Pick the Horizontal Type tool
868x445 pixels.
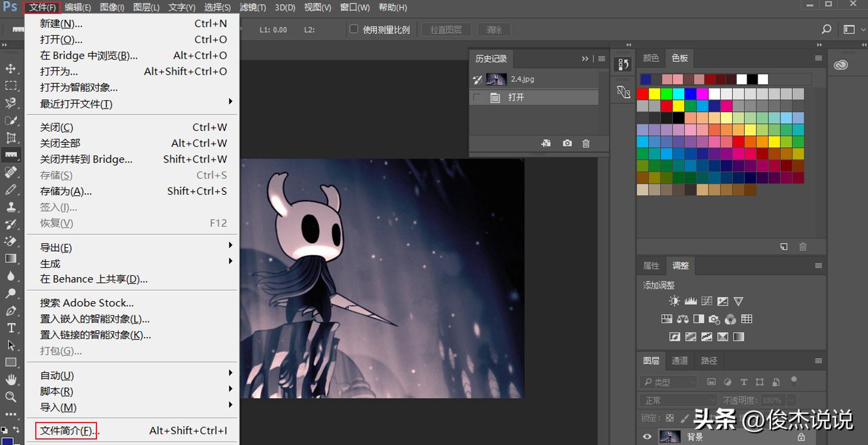coord(11,328)
